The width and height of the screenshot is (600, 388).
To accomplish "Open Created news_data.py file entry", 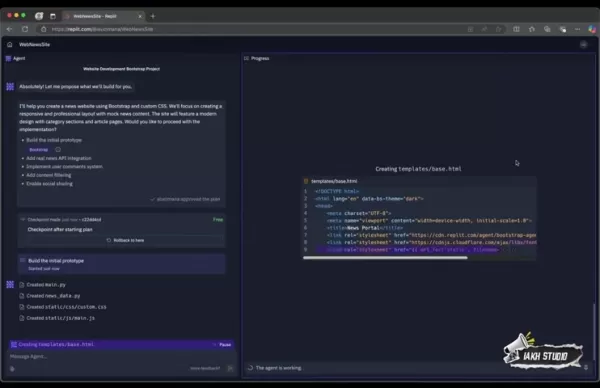I will point(50,296).
